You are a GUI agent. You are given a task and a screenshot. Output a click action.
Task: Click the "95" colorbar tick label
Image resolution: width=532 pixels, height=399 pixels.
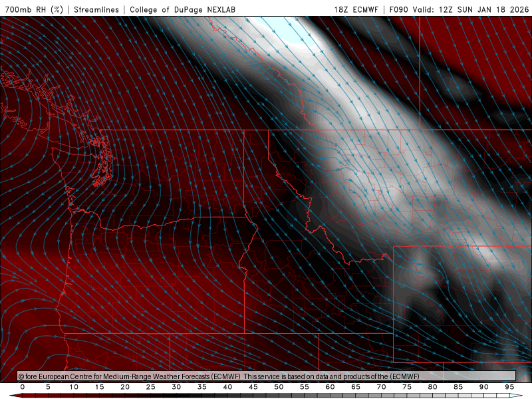pyautogui.click(x=509, y=387)
